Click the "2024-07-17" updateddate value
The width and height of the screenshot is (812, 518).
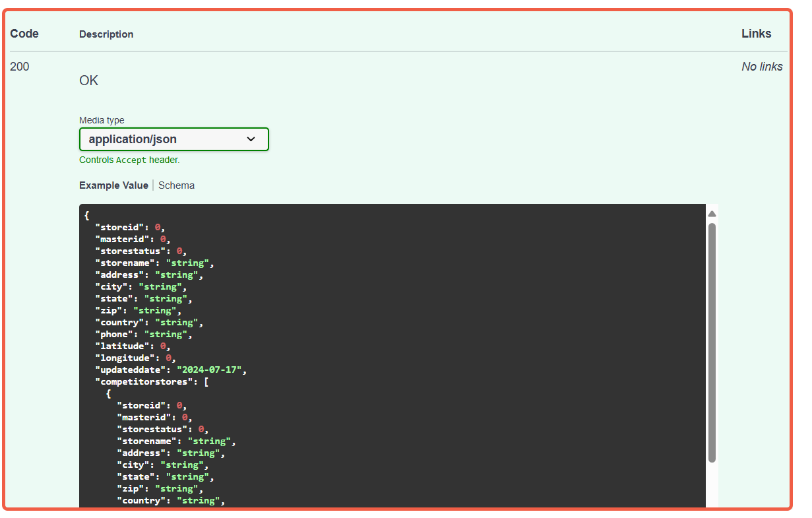[x=210, y=370]
